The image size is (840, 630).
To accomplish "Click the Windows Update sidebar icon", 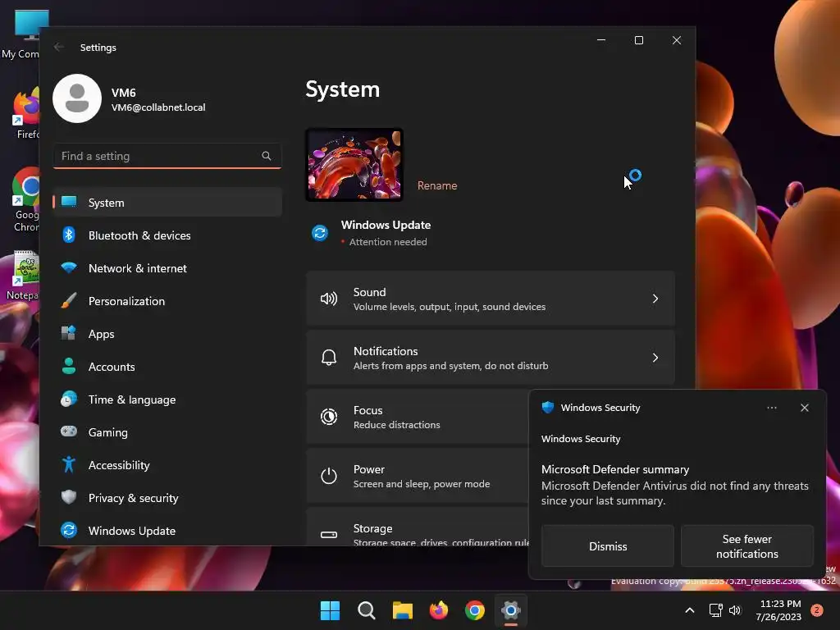I will [x=69, y=531].
